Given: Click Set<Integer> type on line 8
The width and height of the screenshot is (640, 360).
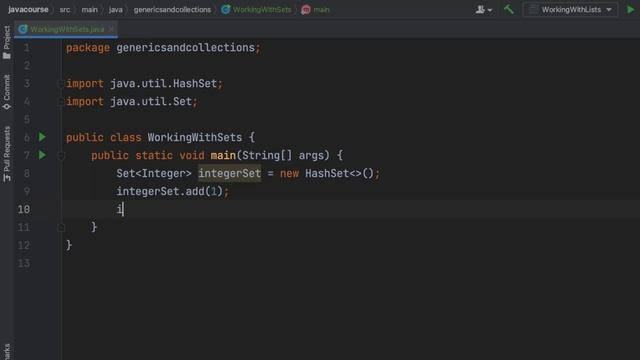Looking at the screenshot, I should [x=154, y=173].
